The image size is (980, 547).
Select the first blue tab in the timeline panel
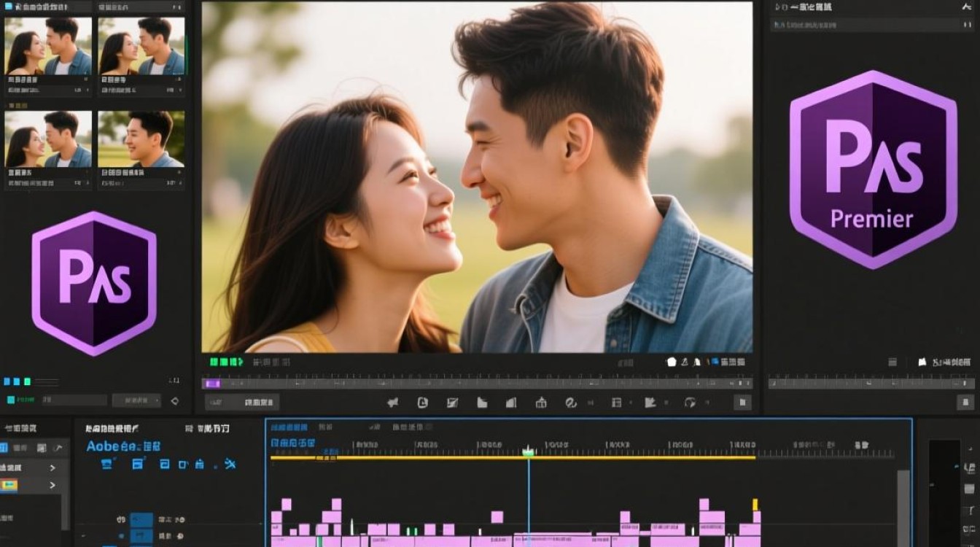(x=289, y=427)
